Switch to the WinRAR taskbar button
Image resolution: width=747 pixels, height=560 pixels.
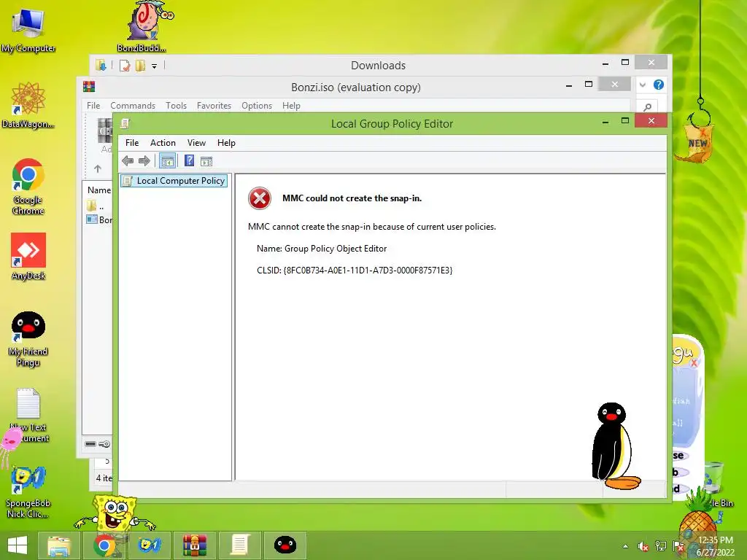[x=194, y=545]
